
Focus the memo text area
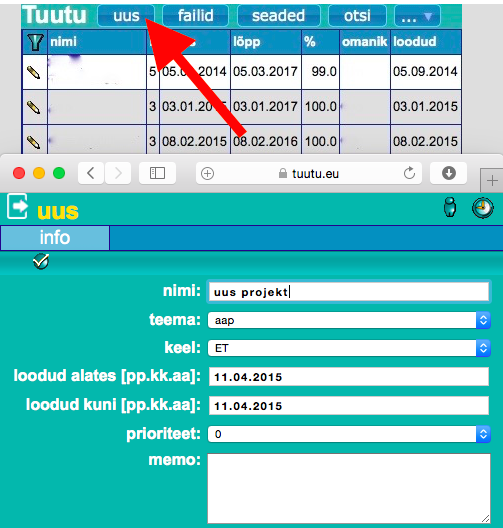click(x=349, y=488)
